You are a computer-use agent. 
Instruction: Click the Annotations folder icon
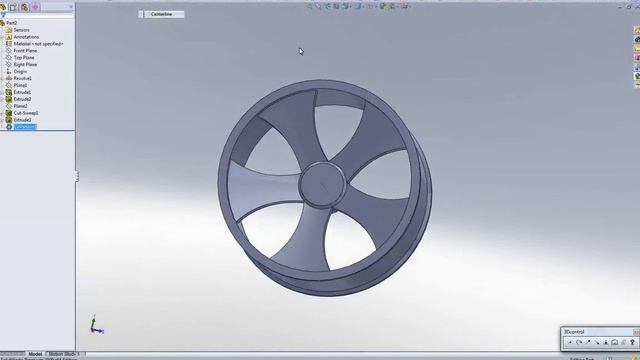[9, 37]
